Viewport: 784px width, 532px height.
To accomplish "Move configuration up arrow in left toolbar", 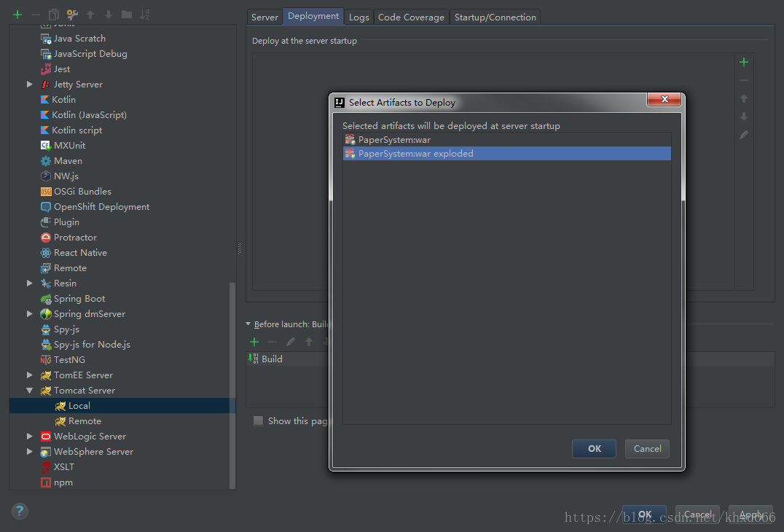I will coord(90,15).
